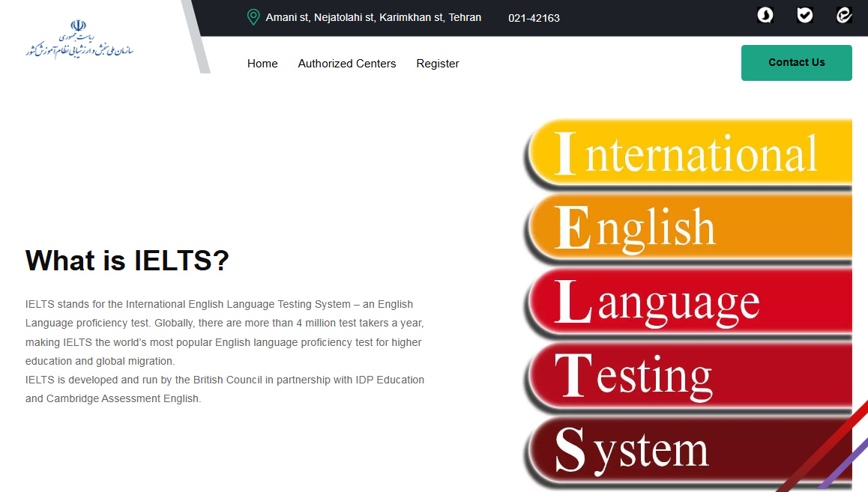Click the phone number 021-42163
Screen dimensions: 868x492
pos(534,18)
